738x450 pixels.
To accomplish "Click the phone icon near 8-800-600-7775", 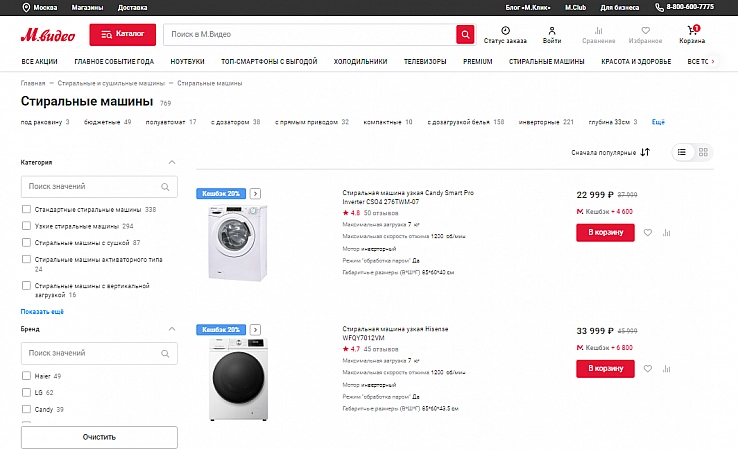I will [659, 8].
